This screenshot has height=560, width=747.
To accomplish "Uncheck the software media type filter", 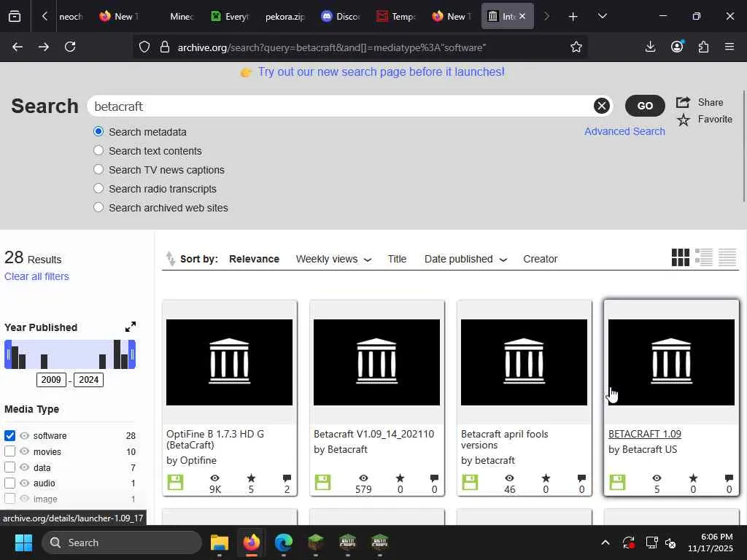I will (x=10, y=435).
